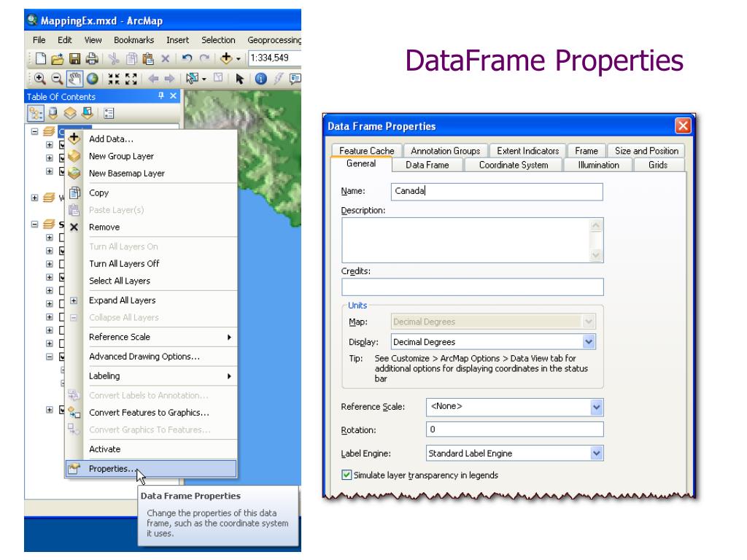Switch to List By Selection view

(88, 113)
